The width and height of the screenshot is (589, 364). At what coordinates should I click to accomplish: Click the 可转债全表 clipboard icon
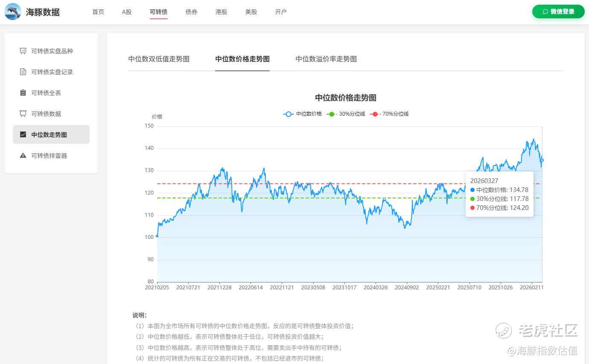click(23, 93)
